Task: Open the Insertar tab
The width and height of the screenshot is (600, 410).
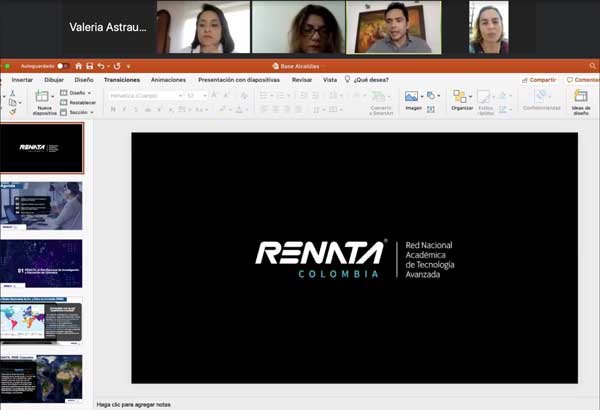Action: (22, 80)
